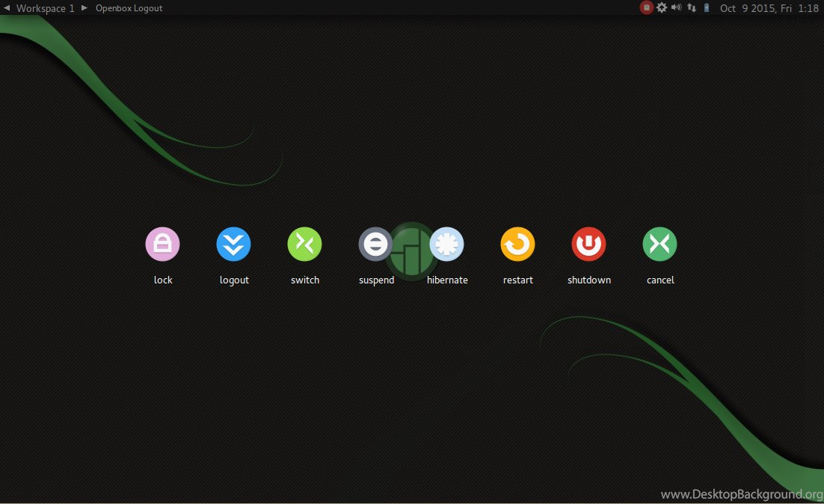The width and height of the screenshot is (824, 504).
Task: Open the update gear tray icon
Action: pos(662,7)
